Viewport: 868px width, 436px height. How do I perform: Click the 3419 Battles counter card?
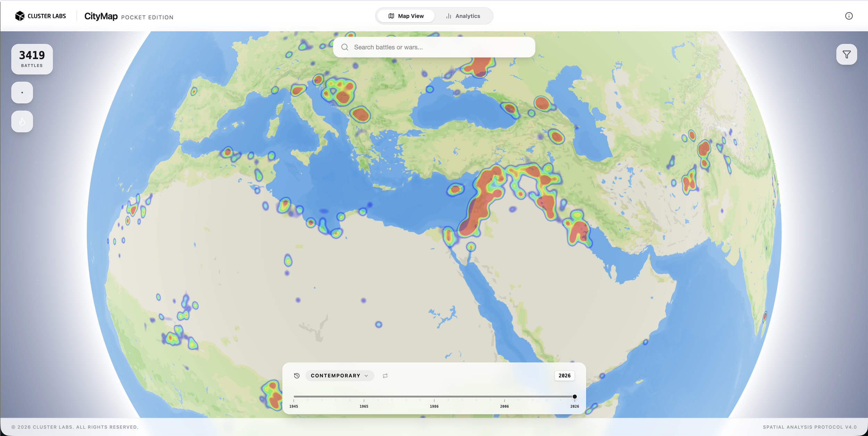(32, 59)
